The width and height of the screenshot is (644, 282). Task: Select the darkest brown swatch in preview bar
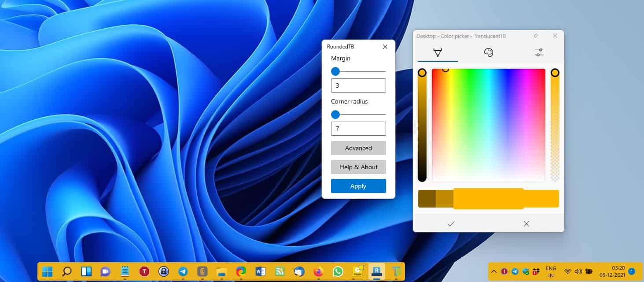427,199
